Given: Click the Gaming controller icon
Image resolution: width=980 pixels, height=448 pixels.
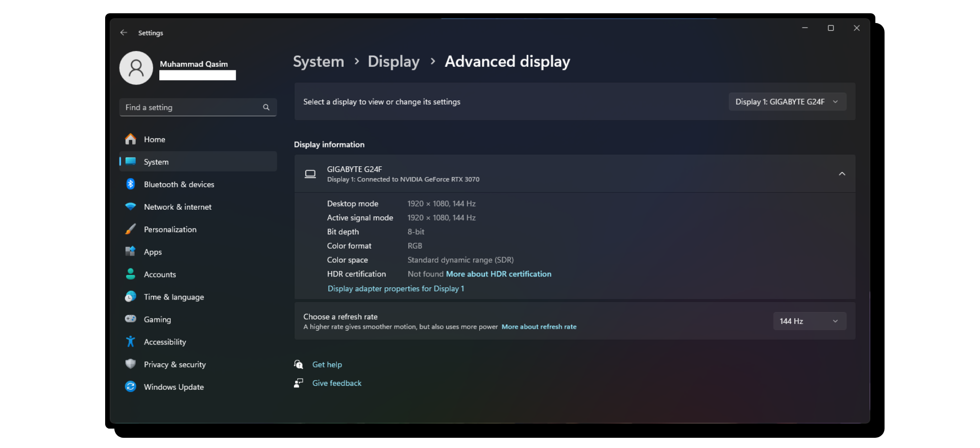Looking at the screenshot, I should pyautogui.click(x=131, y=319).
